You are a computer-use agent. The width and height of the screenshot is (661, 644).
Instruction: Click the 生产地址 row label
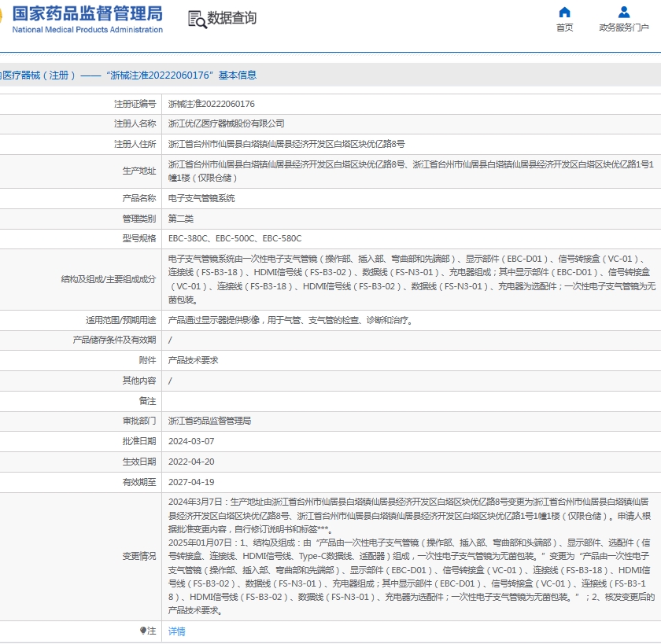point(139,171)
